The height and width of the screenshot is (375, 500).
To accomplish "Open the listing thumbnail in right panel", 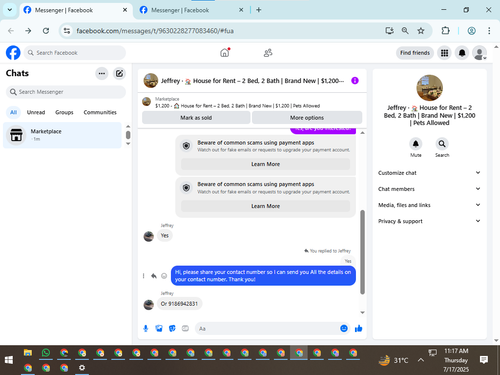I will coord(430,88).
